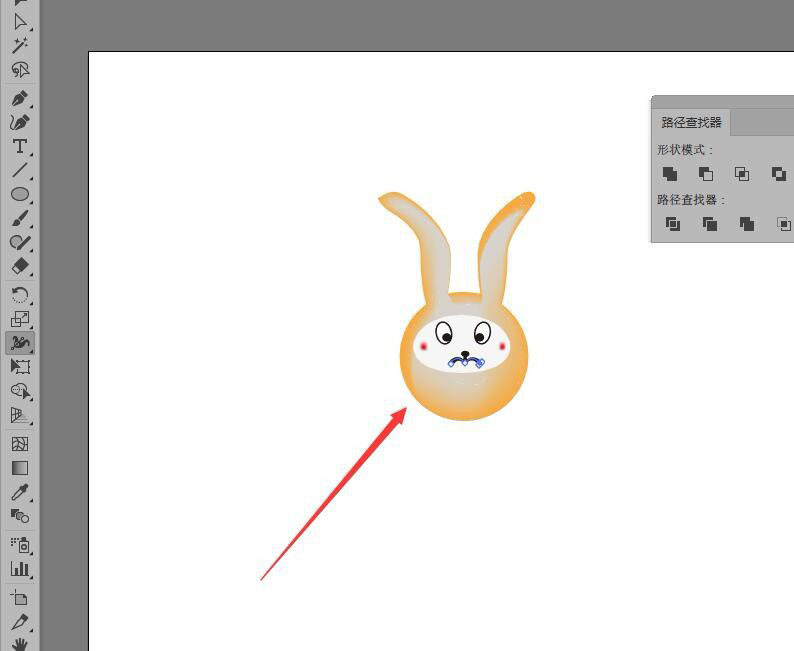Image resolution: width=794 pixels, height=651 pixels.
Task: Select the Ellipse tool
Action: coord(20,194)
